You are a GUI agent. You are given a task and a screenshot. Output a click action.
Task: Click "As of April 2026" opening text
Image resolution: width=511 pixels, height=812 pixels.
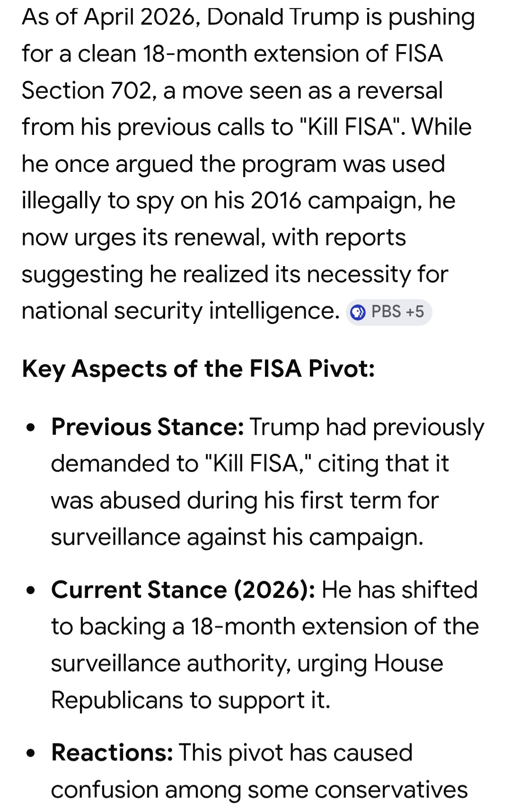108,18
